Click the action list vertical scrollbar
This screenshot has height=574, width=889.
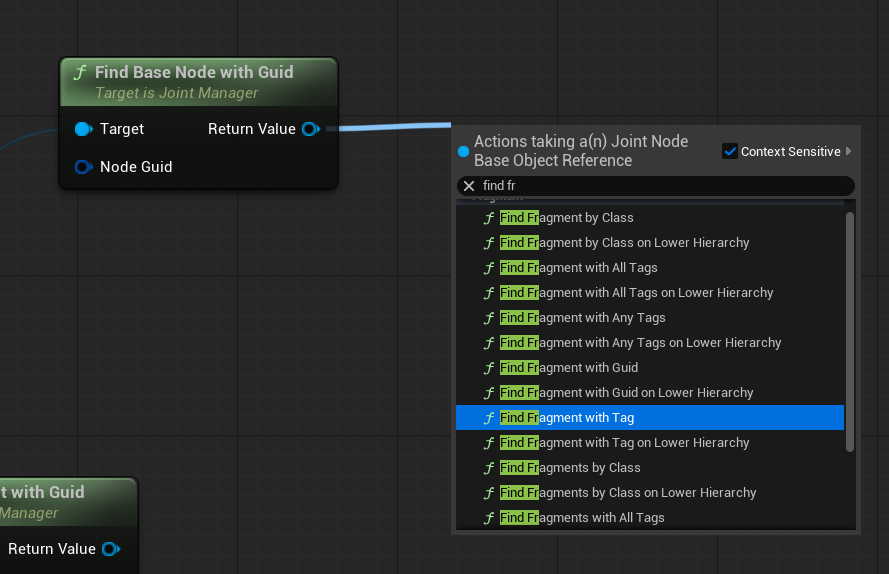pyautogui.click(x=850, y=330)
